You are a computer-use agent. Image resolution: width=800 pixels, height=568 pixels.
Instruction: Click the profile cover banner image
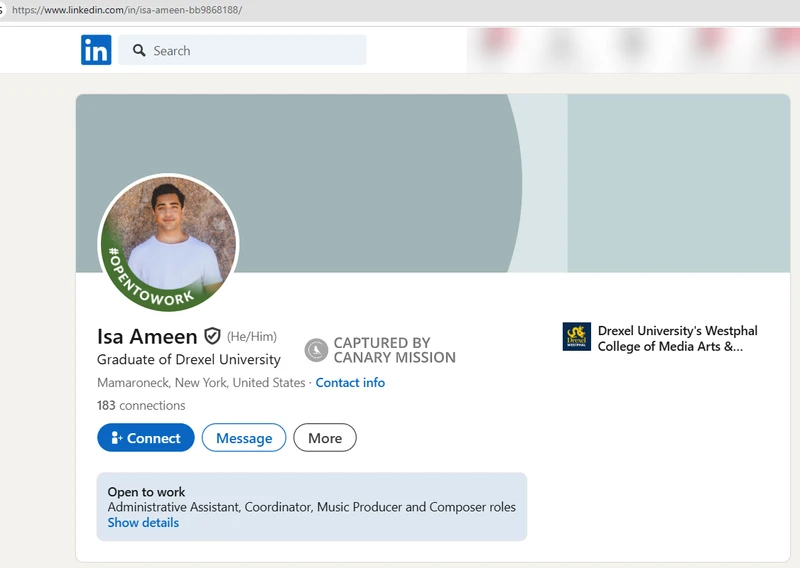click(433, 183)
